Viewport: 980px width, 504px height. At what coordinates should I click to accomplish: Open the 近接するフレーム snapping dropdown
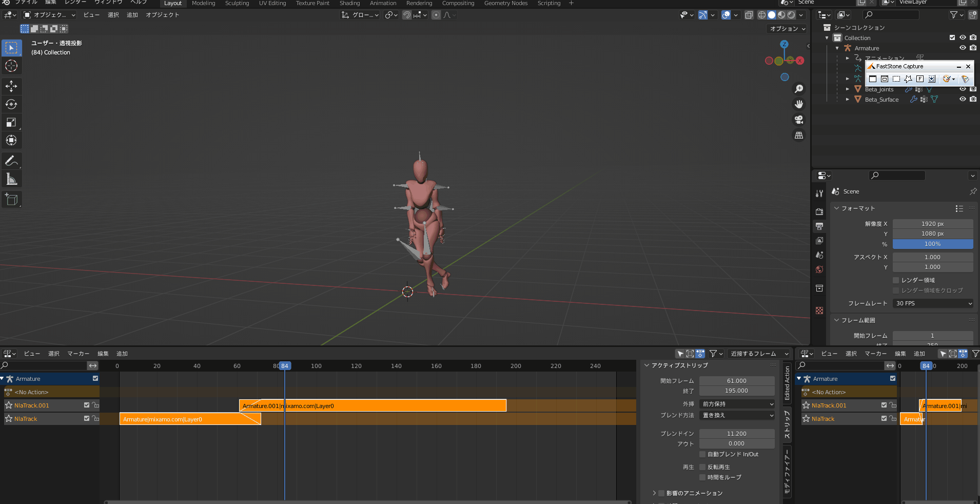pyautogui.click(x=759, y=354)
